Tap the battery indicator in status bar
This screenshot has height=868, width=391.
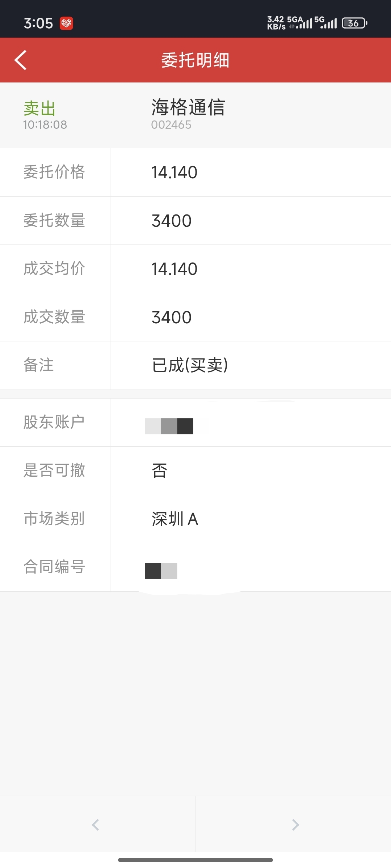tap(354, 23)
